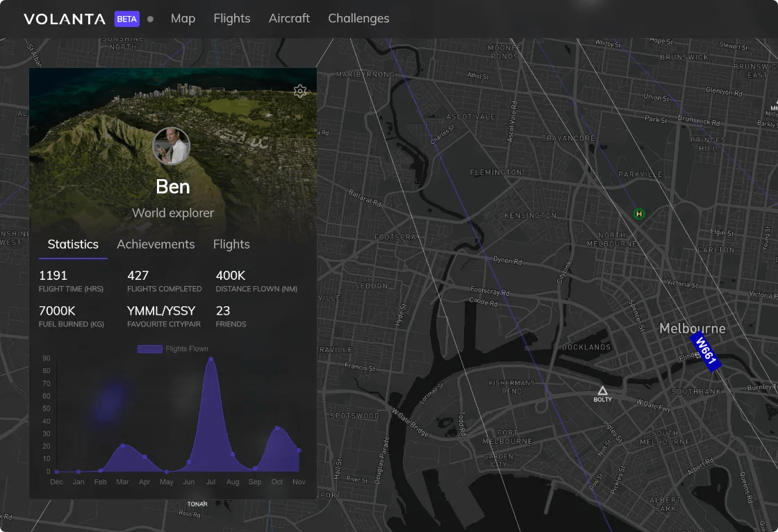Image resolution: width=778 pixels, height=532 pixels.
Task: Click the July peak point on chart
Action: [210, 359]
